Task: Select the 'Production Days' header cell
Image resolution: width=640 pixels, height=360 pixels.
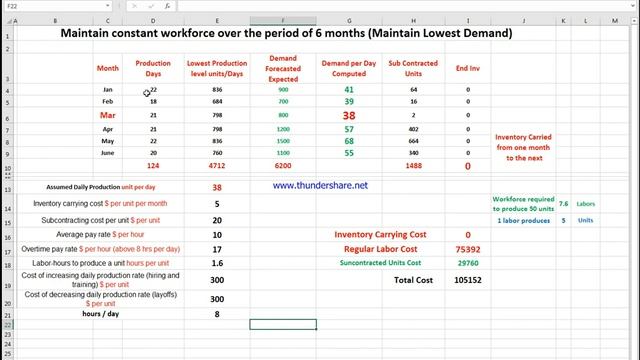Action: pyautogui.click(x=153, y=68)
